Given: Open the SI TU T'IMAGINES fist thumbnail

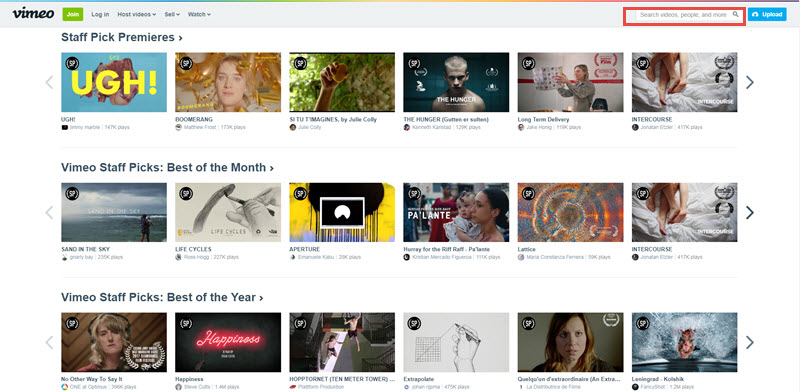Looking at the screenshot, I should pos(342,82).
